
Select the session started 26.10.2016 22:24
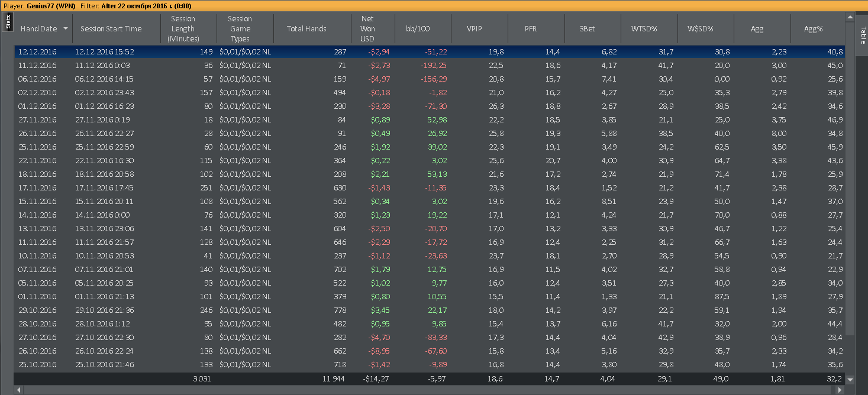point(430,351)
